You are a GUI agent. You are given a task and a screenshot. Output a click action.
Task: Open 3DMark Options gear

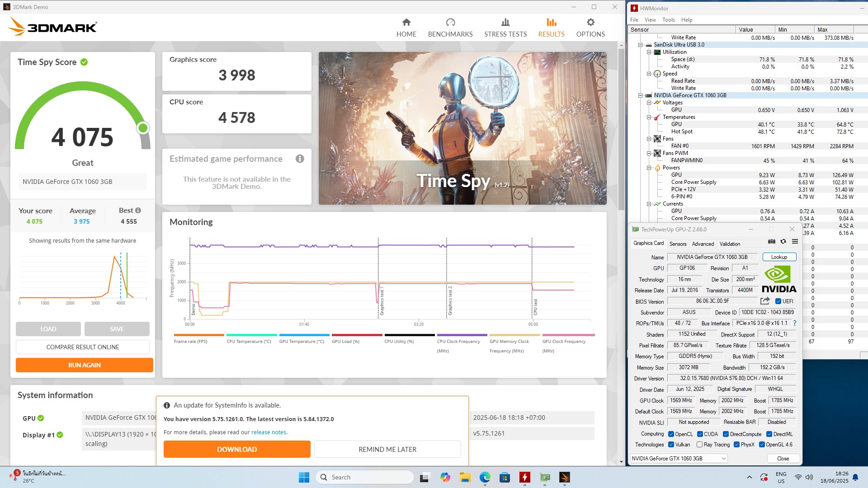pyautogui.click(x=590, y=28)
